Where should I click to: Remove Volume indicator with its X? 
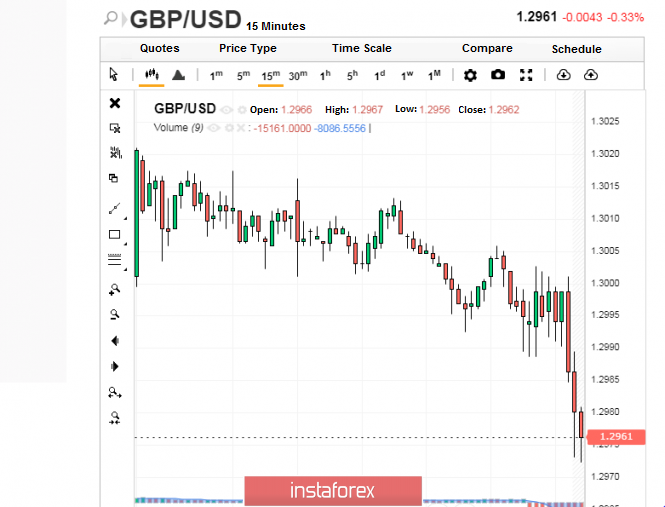coord(240,128)
